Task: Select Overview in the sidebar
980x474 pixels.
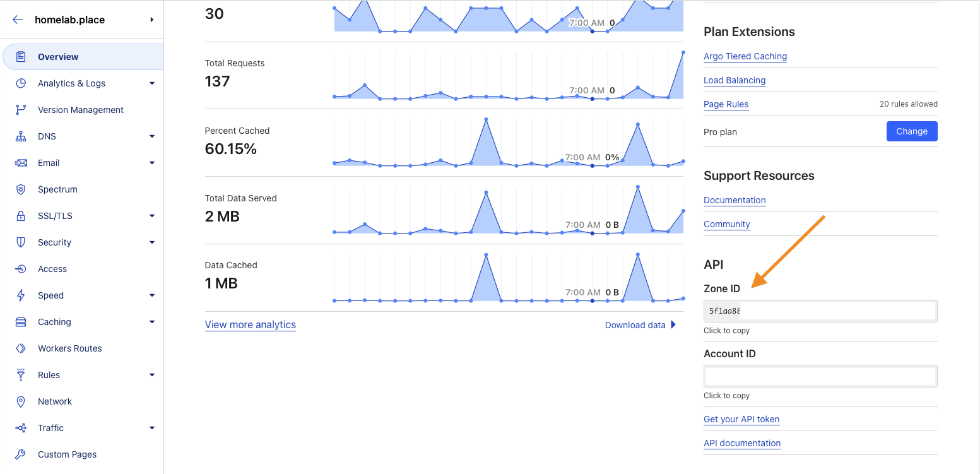Action: tap(58, 57)
